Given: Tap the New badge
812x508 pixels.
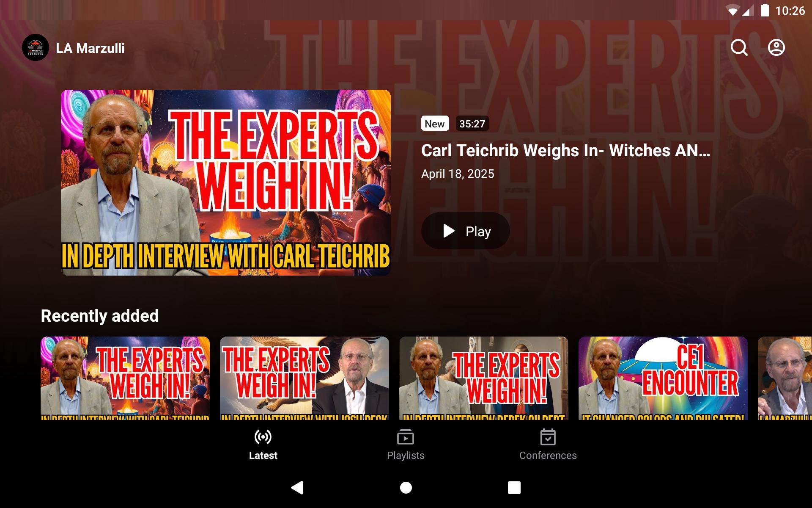Looking at the screenshot, I should 435,124.
